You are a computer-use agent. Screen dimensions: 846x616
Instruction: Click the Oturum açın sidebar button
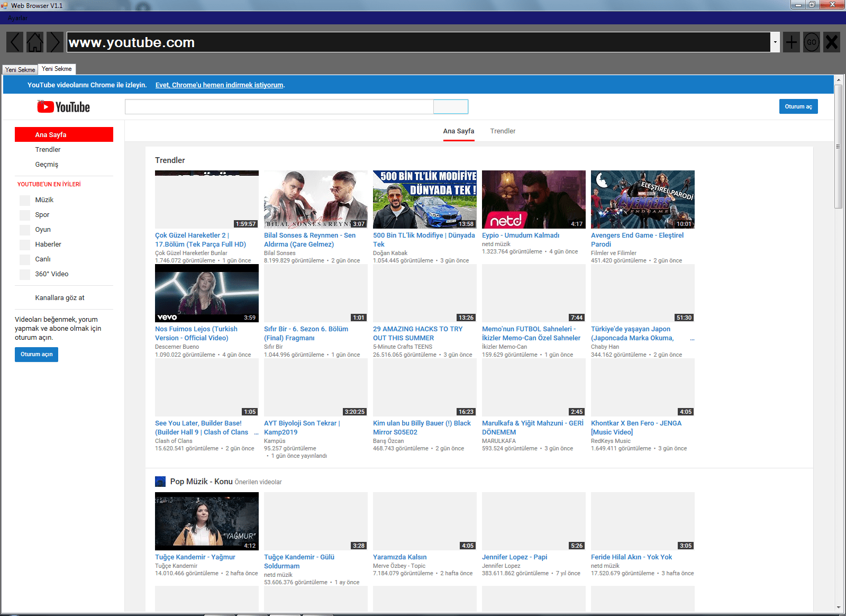(37, 354)
